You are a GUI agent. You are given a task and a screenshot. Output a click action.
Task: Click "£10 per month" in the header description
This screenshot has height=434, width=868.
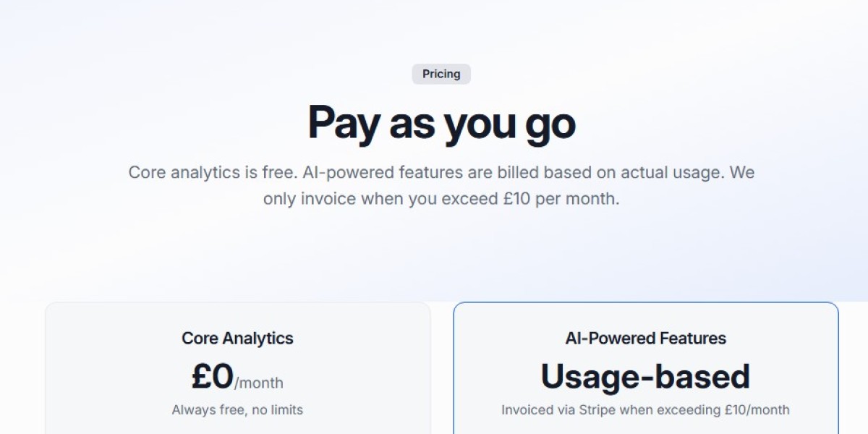(561, 198)
